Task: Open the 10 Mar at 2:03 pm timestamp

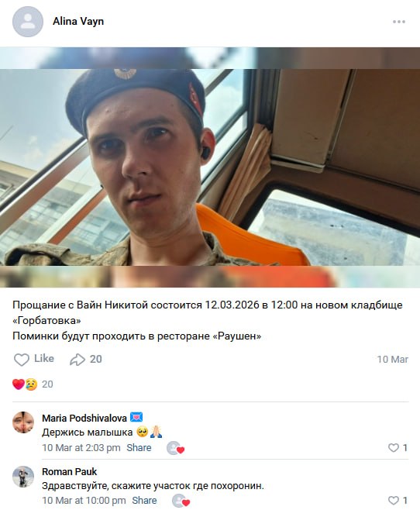Action: [x=81, y=448]
